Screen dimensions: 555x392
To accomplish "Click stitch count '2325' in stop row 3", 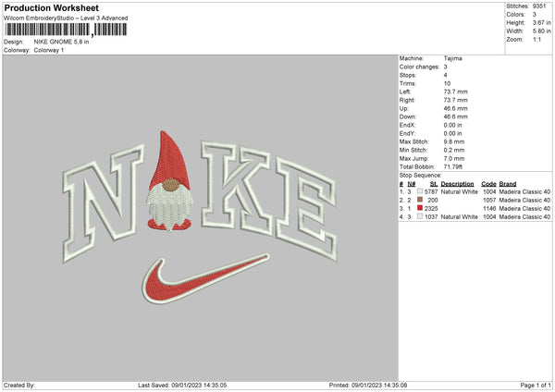I will (x=431, y=209).
